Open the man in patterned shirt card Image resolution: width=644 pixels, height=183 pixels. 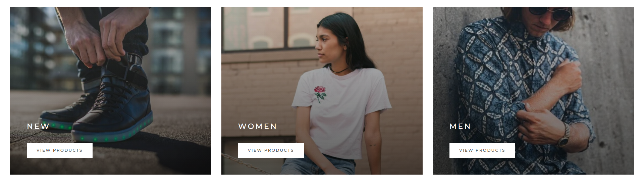click(533, 91)
